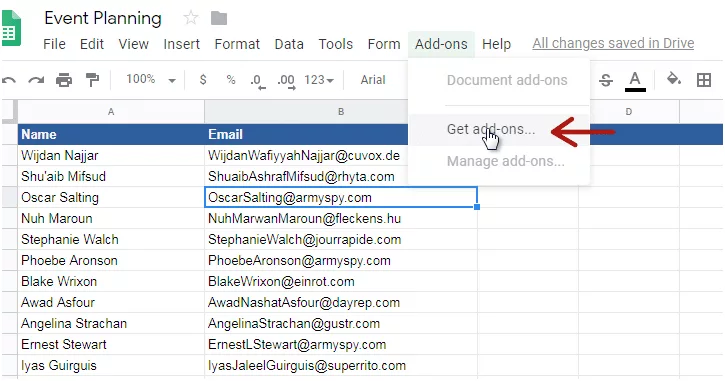Select the paint format roller icon

(x=92, y=80)
